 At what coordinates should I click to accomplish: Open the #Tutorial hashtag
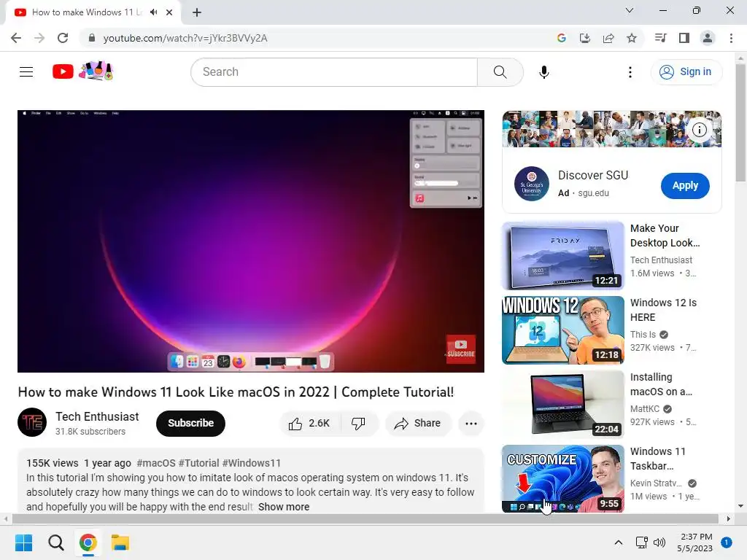click(198, 463)
